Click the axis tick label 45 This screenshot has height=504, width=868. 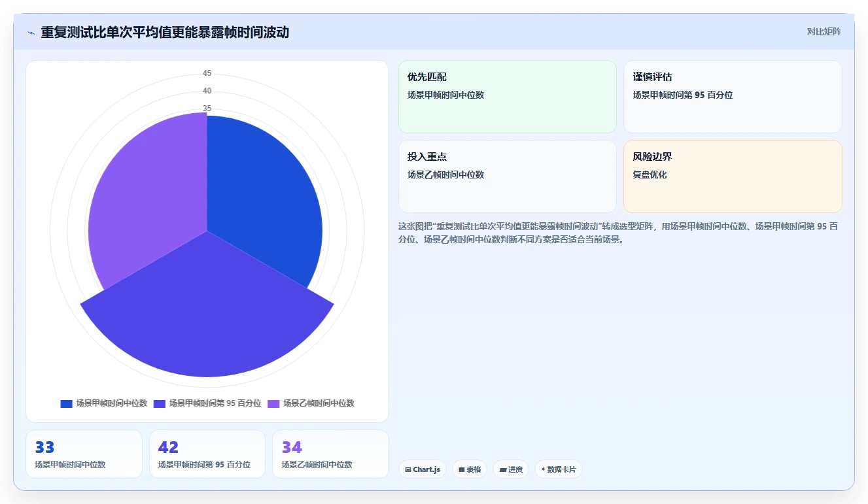point(207,73)
